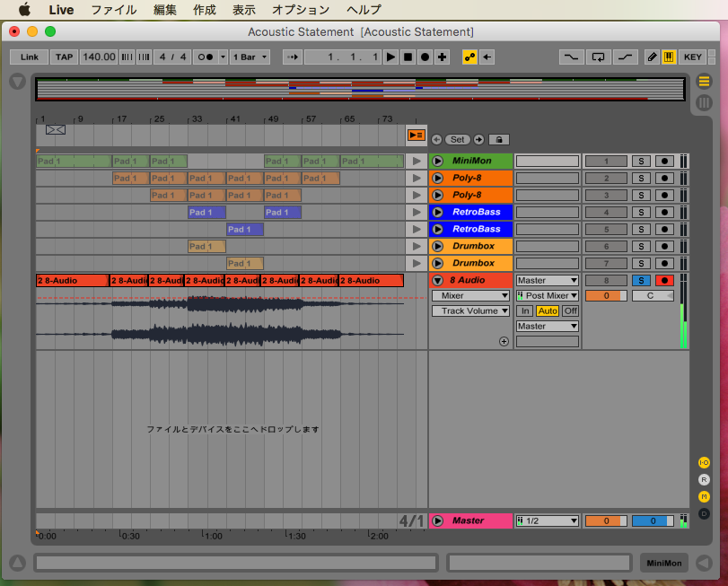Open the 作成 menu
The height and width of the screenshot is (586, 728).
pos(205,10)
